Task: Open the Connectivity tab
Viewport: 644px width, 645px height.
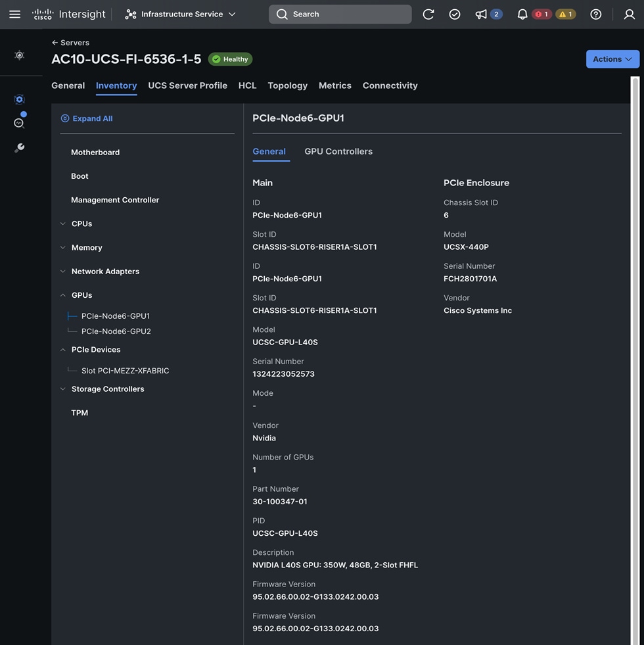Action: (x=390, y=85)
